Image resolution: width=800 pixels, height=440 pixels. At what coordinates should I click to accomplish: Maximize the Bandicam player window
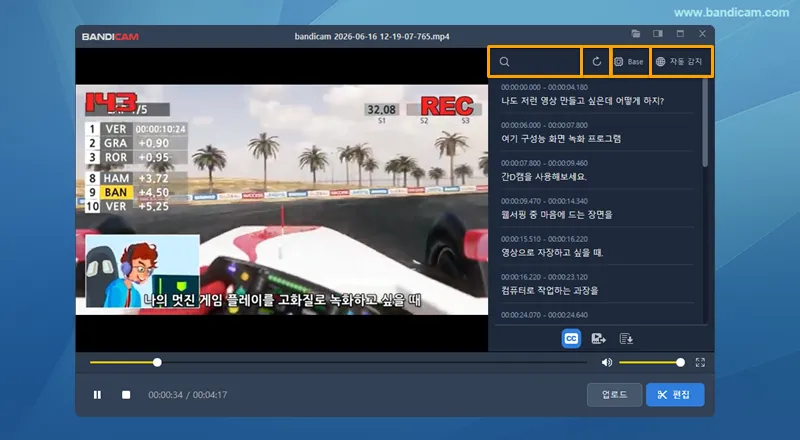pyautogui.click(x=680, y=34)
